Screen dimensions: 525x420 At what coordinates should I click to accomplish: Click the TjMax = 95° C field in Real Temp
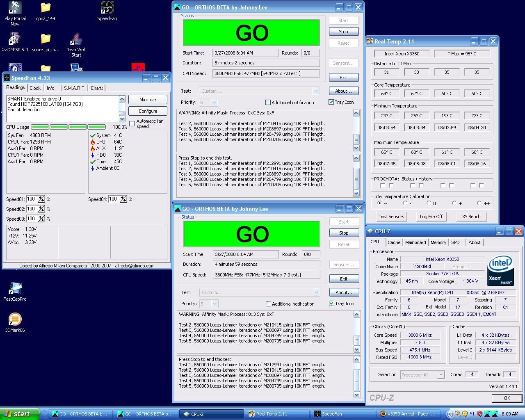462,54
